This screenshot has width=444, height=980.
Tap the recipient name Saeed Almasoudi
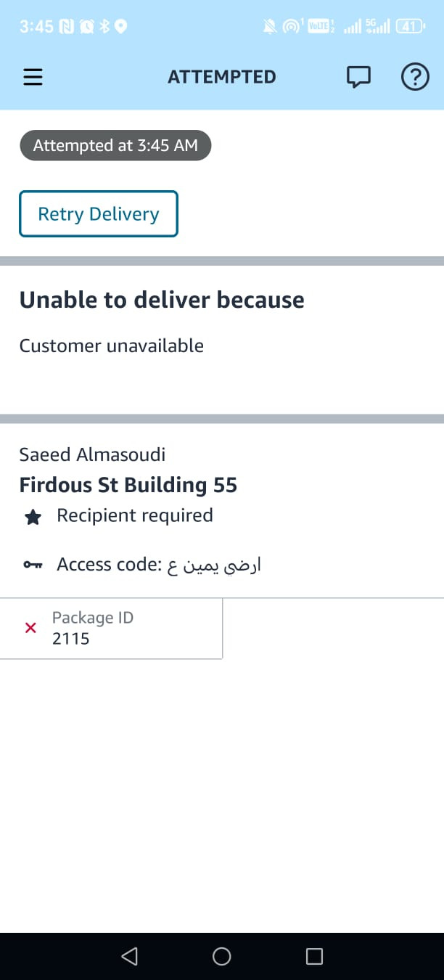click(x=92, y=454)
